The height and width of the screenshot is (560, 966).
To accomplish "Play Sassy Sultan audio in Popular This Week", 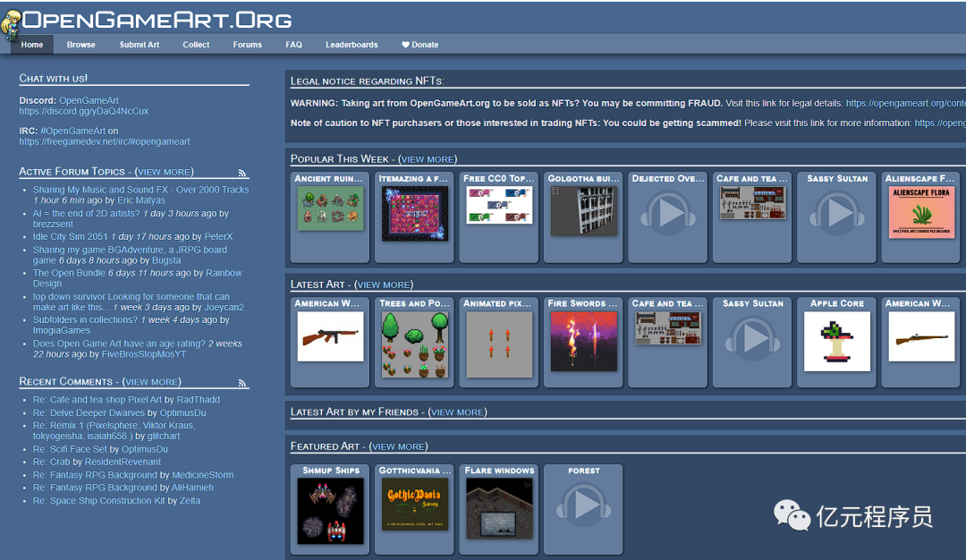I will pyautogui.click(x=836, y=213).
